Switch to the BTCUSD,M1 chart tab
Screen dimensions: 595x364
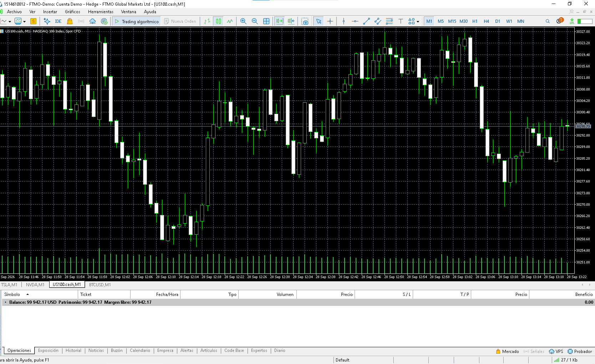[x=100, y=284]
